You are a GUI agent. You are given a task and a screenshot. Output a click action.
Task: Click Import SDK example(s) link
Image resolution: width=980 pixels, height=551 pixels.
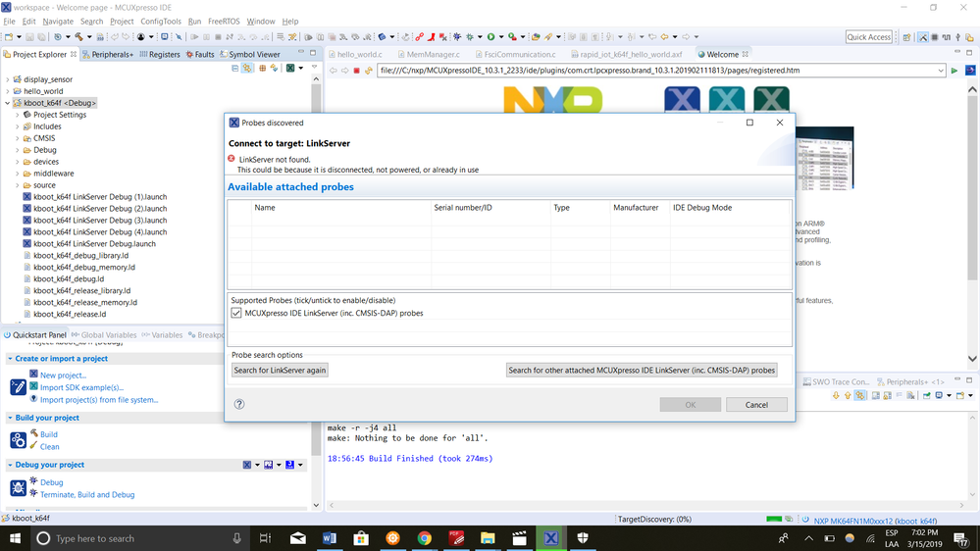pos(81,387)
